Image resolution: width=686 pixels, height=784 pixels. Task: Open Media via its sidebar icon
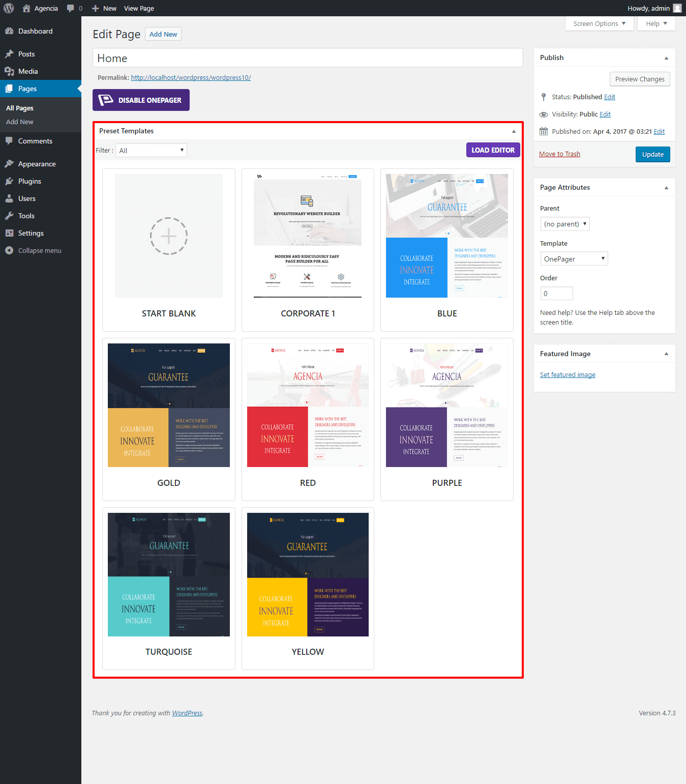pyautogui.click(x=9, y=71)
